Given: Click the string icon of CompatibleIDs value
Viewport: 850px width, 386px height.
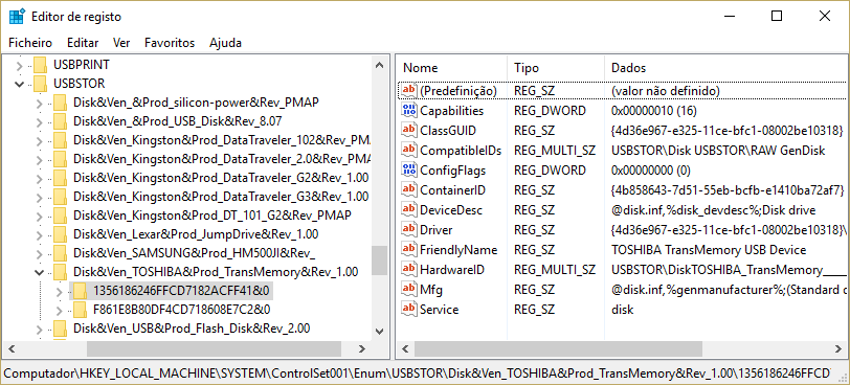Looking at the screenshot, I should click(x=409, y=150).
